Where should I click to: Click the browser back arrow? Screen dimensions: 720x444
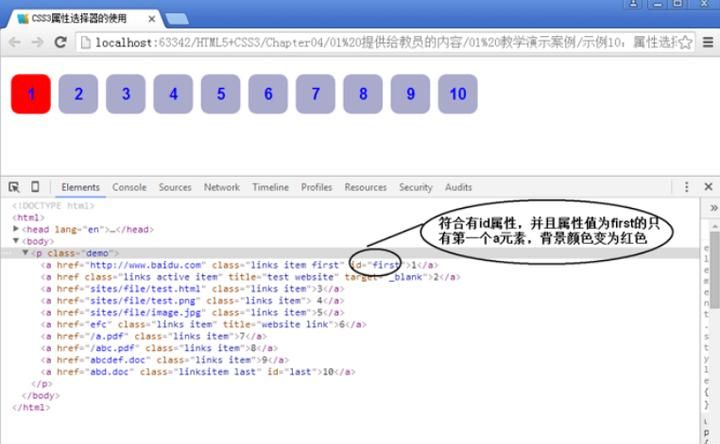point(15,42)
